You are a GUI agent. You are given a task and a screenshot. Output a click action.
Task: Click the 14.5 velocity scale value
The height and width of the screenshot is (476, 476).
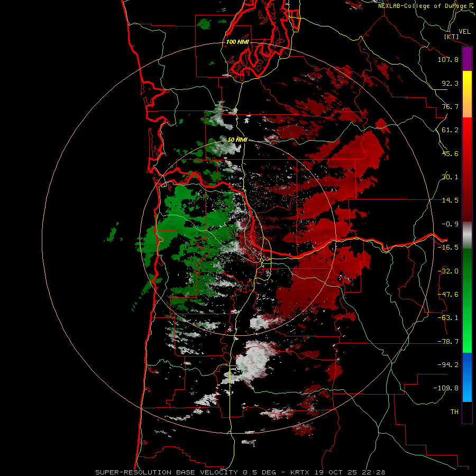click(450, 200)
